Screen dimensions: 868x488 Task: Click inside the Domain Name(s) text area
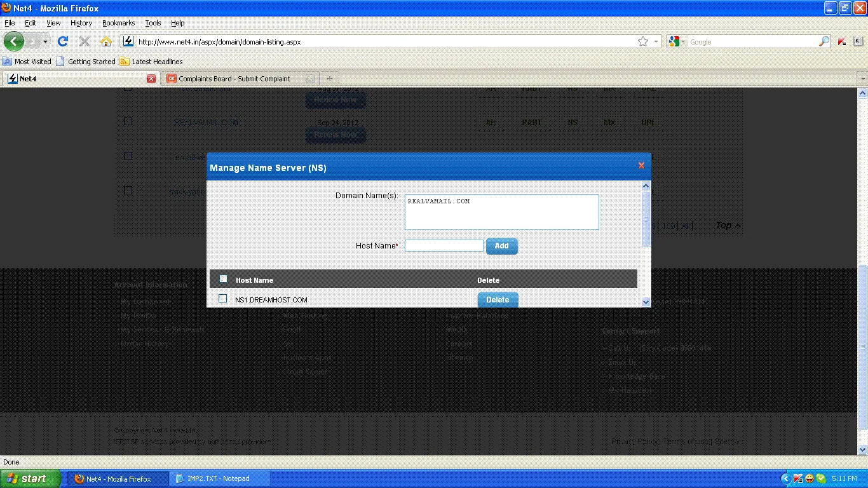click(502, 212)
